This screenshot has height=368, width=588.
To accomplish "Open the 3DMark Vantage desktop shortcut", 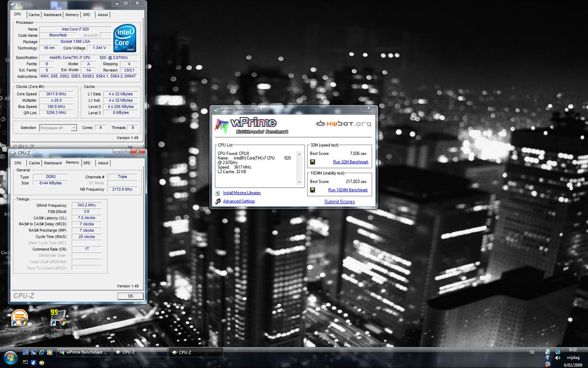I will pyautogui.click(x=19, y=320).
